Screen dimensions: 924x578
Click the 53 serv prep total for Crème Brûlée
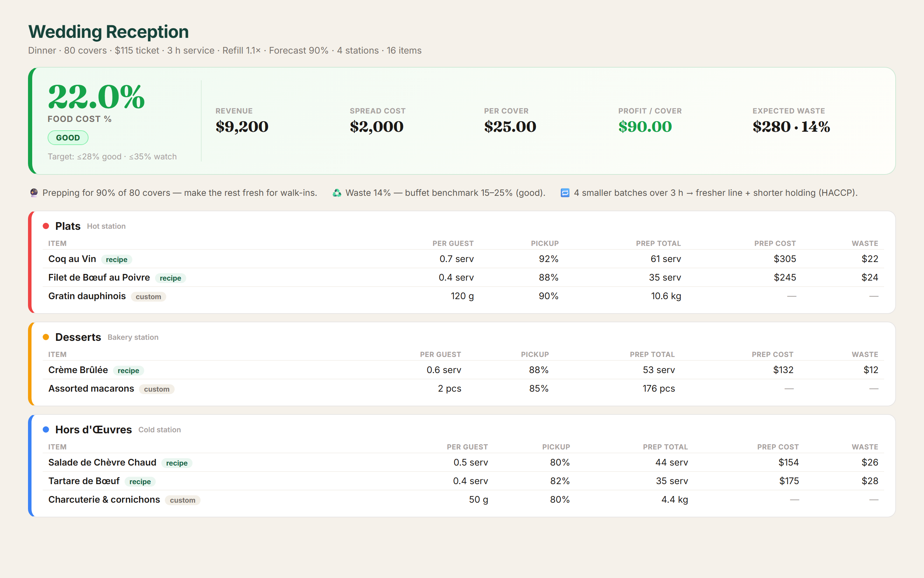[659, 370]
